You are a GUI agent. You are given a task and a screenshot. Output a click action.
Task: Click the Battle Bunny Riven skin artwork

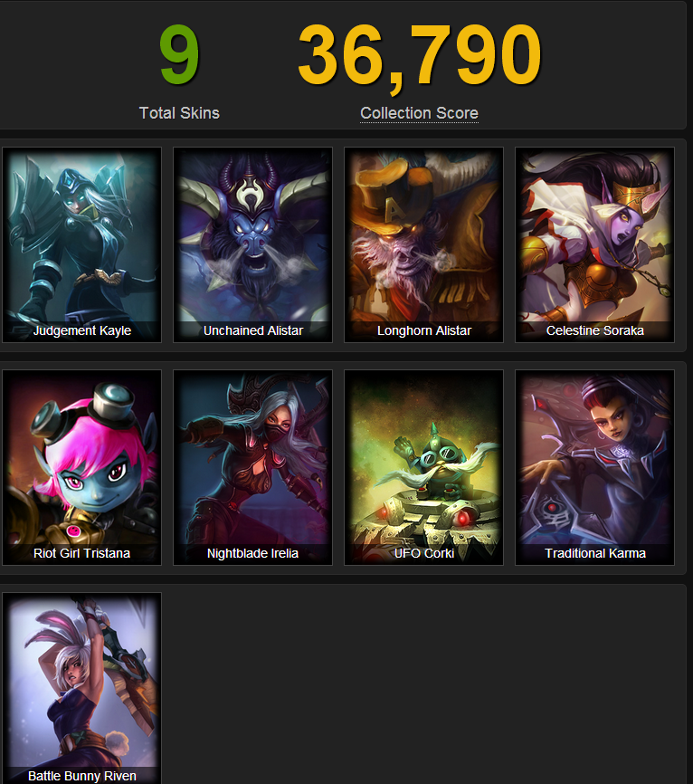82,688
